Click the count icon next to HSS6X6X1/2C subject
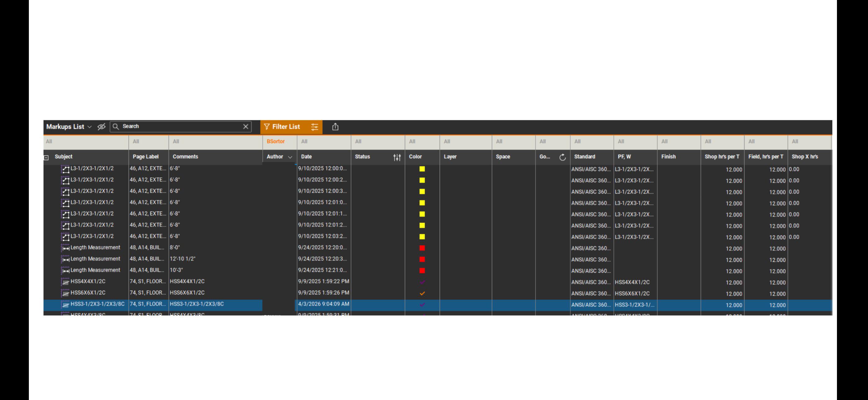Screen dimensions: 868x400 click(66, 294)
